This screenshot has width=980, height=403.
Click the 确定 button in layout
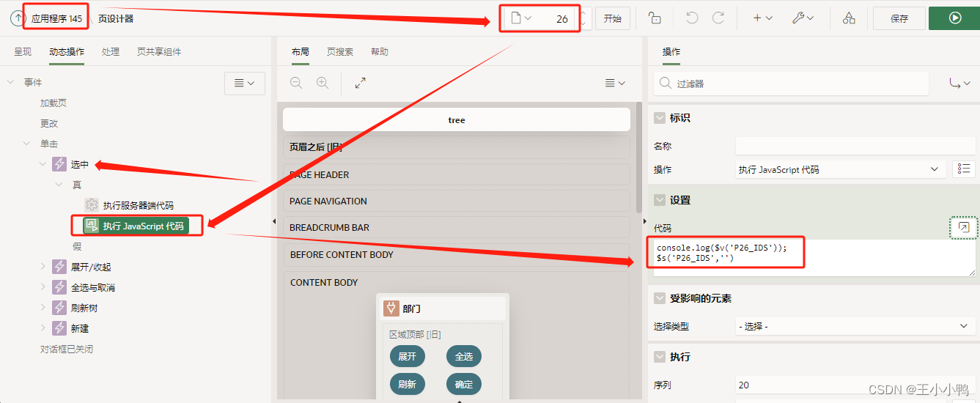click(464, 384)
